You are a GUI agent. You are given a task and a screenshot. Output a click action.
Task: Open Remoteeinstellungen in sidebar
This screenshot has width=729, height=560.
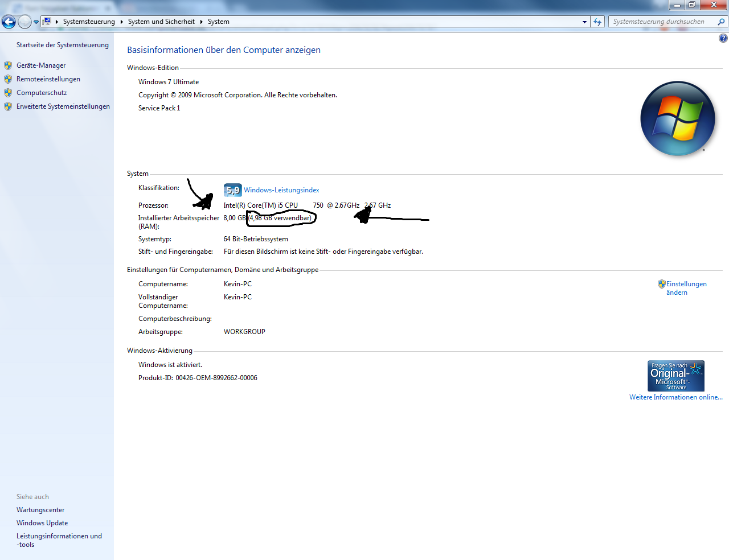pyautogui.click(x=48, y=79)
